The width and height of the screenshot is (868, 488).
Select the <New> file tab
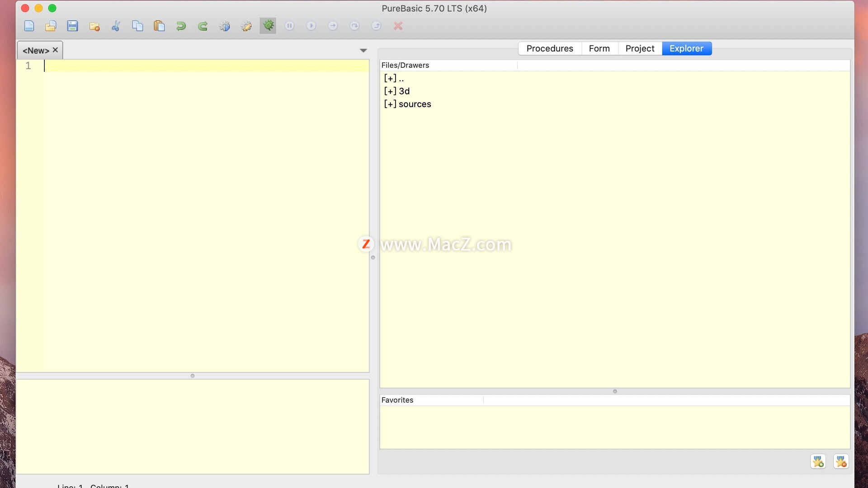tap(36, 51)
